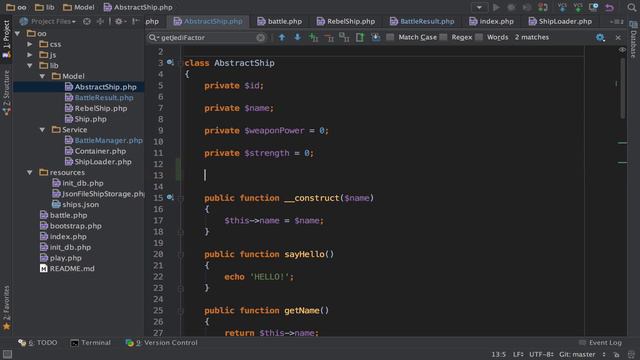The height and width of the screenshot is (360, 640).
Task: Toggle Regex checkbox
Action: coord(443,38)
